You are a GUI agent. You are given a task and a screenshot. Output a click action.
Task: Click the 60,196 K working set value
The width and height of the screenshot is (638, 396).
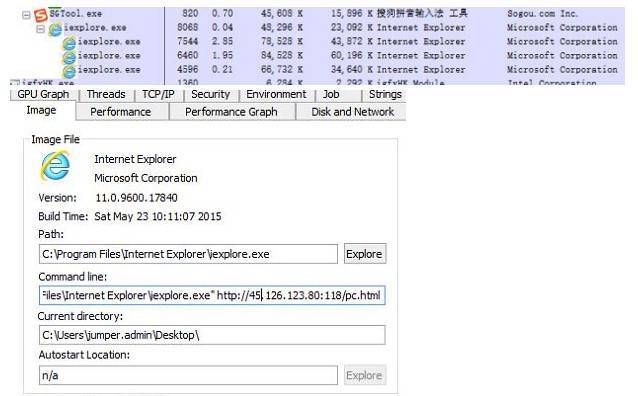pyautogui.click(x=352, y=56)
